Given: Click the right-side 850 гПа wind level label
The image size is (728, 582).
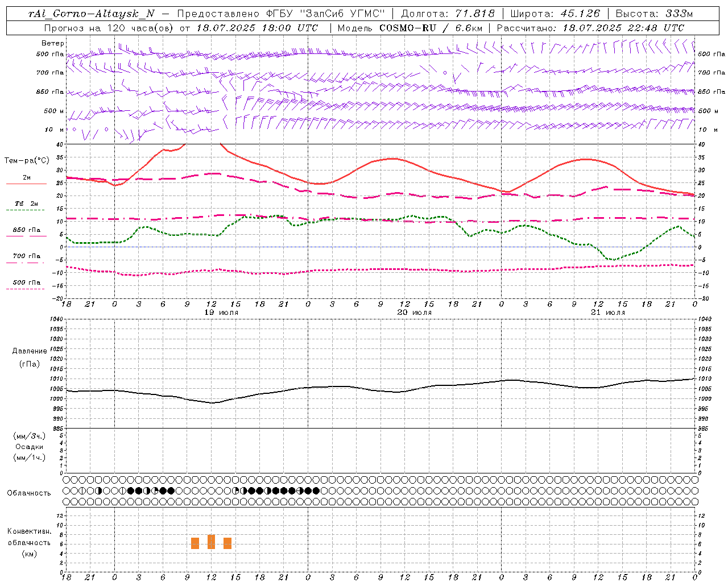Looking at the screenshot, I should click(712, 92).
